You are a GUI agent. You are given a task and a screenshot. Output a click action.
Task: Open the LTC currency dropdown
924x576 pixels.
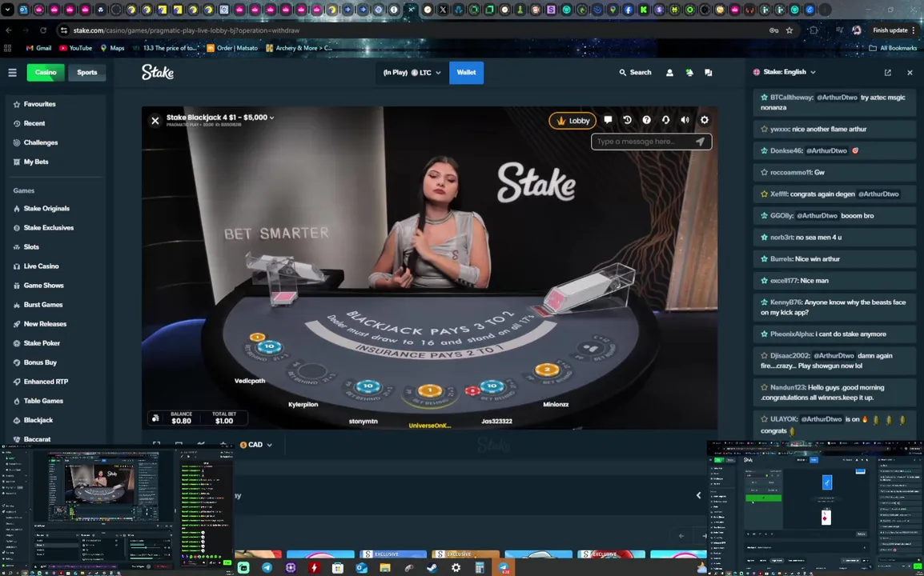point(412,73)
